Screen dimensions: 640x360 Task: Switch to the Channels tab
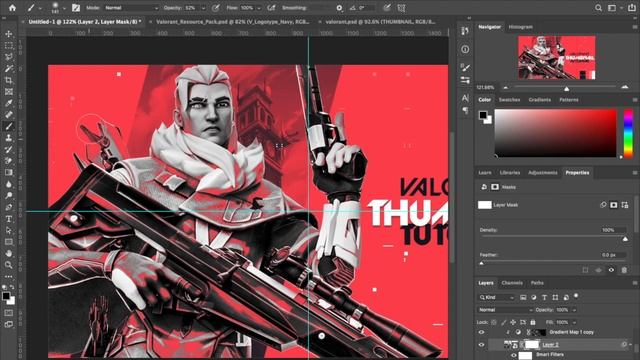tap(512, 283)
